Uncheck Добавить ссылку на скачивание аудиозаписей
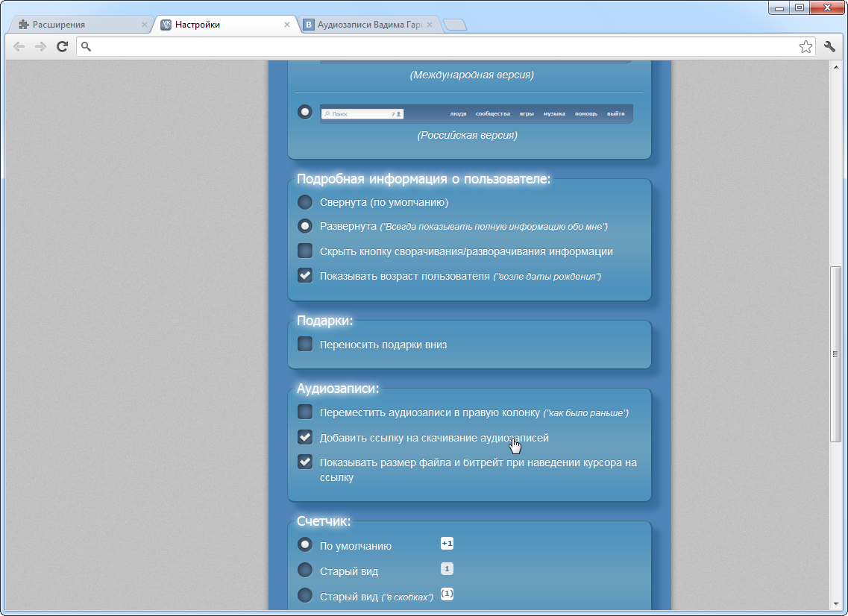848x616 pixels. (305, 437)
